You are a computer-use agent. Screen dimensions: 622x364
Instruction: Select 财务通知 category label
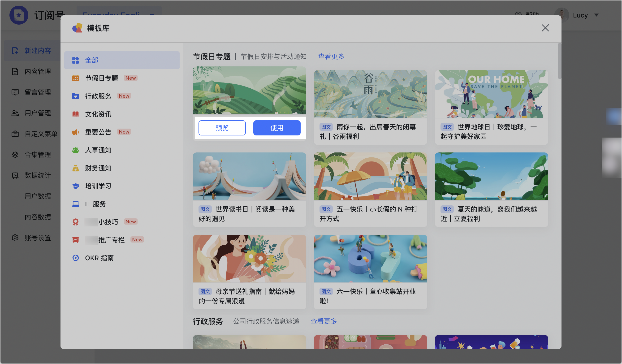[x=98, y=168]
